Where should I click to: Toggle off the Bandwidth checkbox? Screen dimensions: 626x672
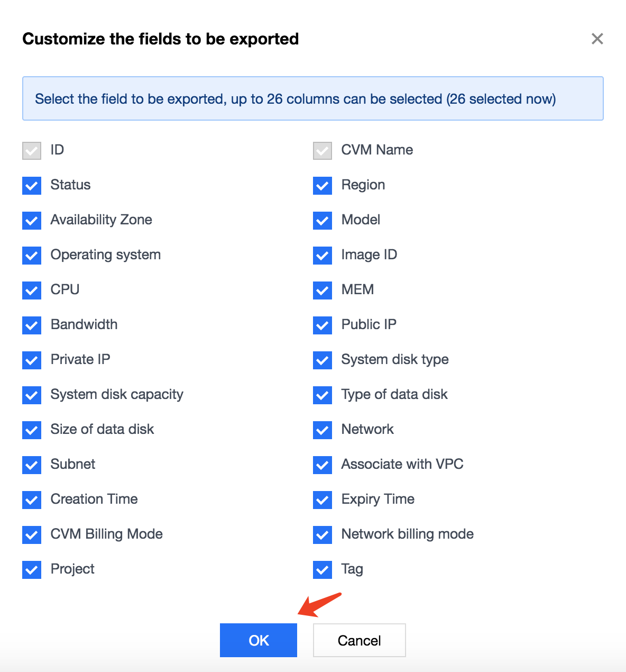(32, 325)
